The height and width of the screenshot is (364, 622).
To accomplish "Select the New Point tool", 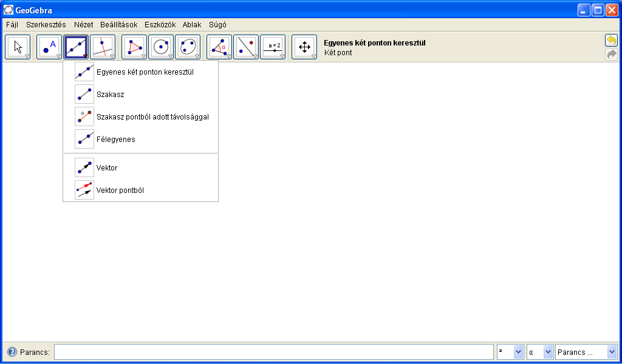I will [49, 47].
